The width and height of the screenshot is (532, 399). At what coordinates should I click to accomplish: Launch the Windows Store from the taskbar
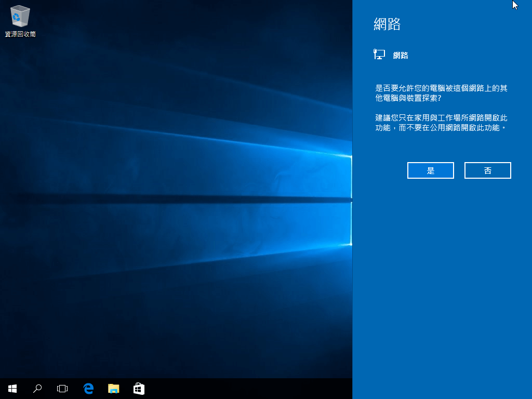139,388
